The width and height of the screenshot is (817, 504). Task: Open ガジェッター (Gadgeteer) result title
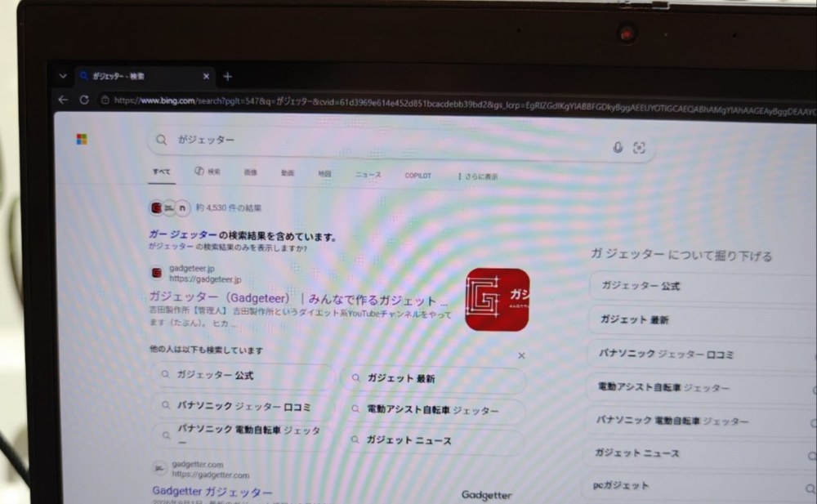pos(298,299)
